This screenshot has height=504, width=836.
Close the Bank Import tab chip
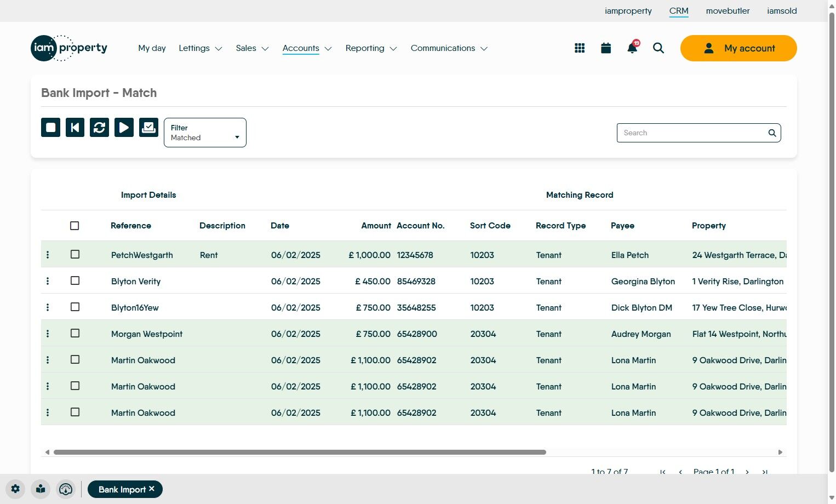click(152, 489)
